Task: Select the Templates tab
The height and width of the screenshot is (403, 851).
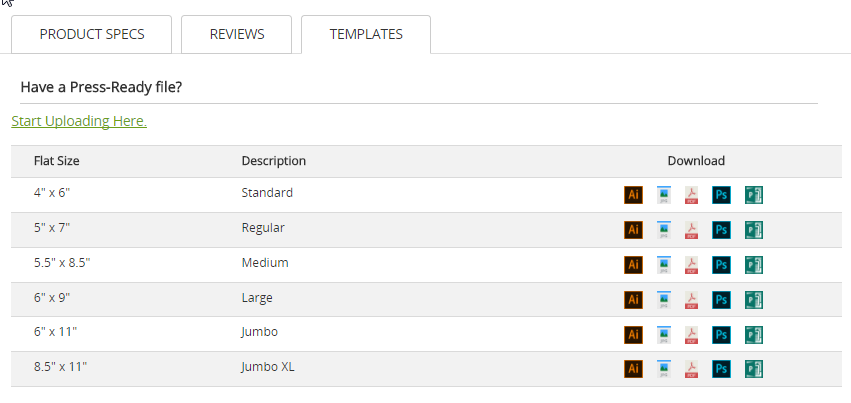Action: [366, 34]
